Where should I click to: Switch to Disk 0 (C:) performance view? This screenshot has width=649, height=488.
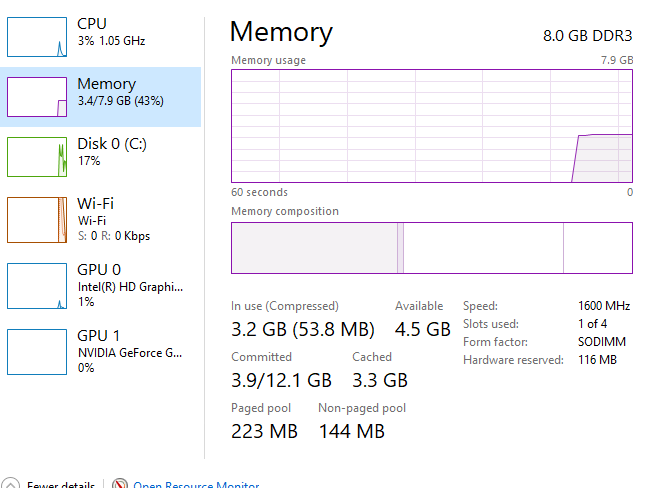pos(101,157)
